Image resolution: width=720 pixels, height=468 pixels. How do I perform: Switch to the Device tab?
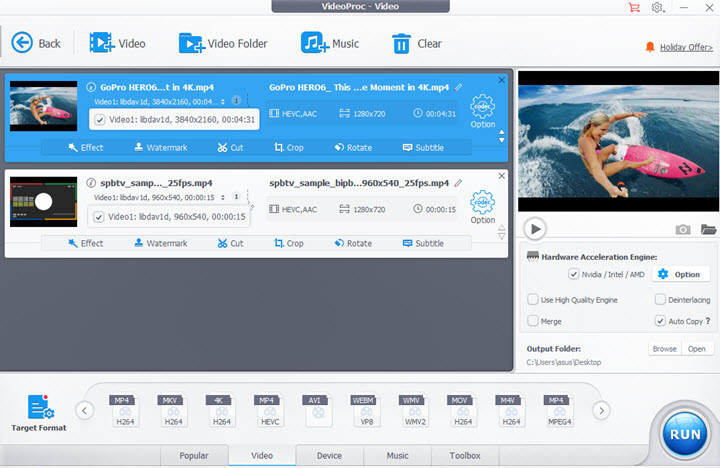coord(329,456)
